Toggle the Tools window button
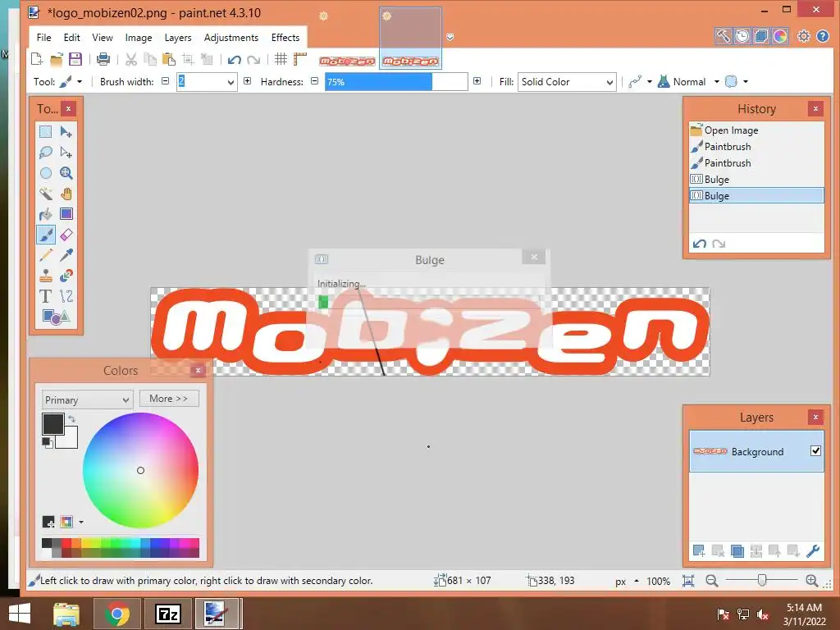The height and width of the screenshot is (630, 840). 723,36
